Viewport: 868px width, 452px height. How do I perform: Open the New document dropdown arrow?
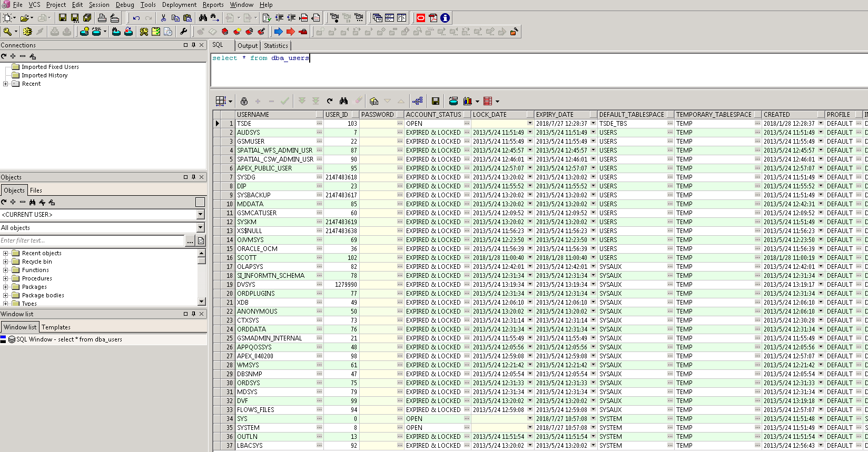[x=15, y=18]
